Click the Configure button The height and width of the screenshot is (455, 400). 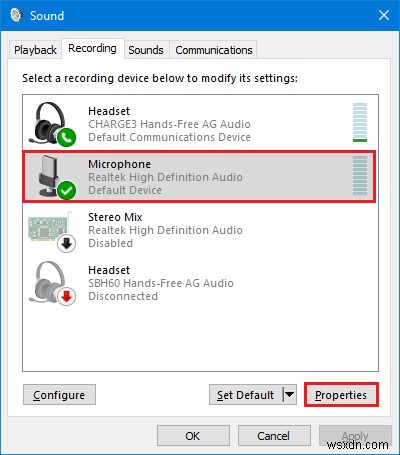coord(59,395)
